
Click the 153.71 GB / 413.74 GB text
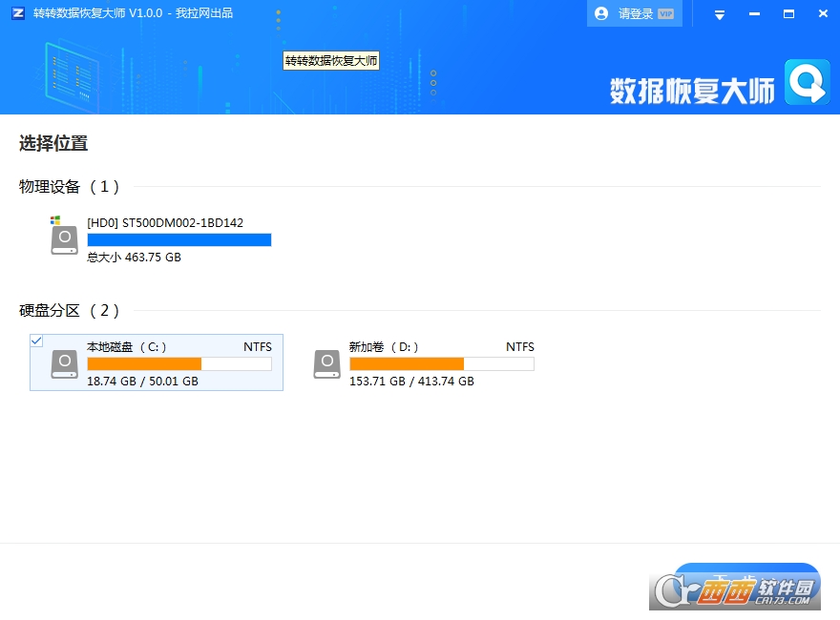pos(411,382)
